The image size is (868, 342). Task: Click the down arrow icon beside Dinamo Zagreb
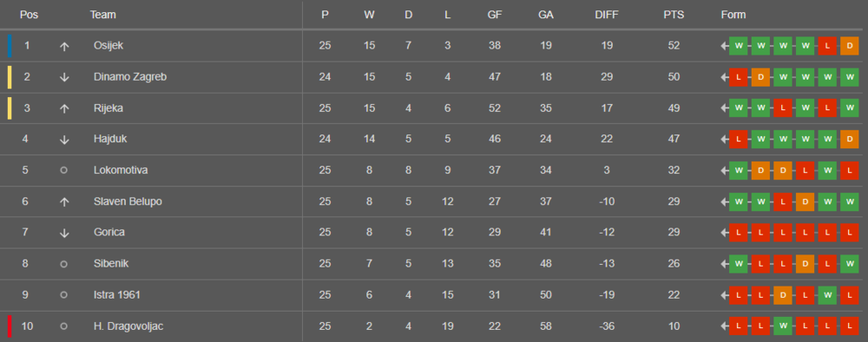pos(64,77)
